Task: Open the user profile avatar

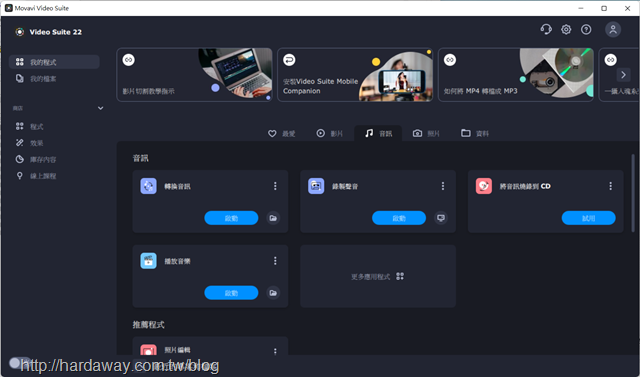Action: (613, 29)
